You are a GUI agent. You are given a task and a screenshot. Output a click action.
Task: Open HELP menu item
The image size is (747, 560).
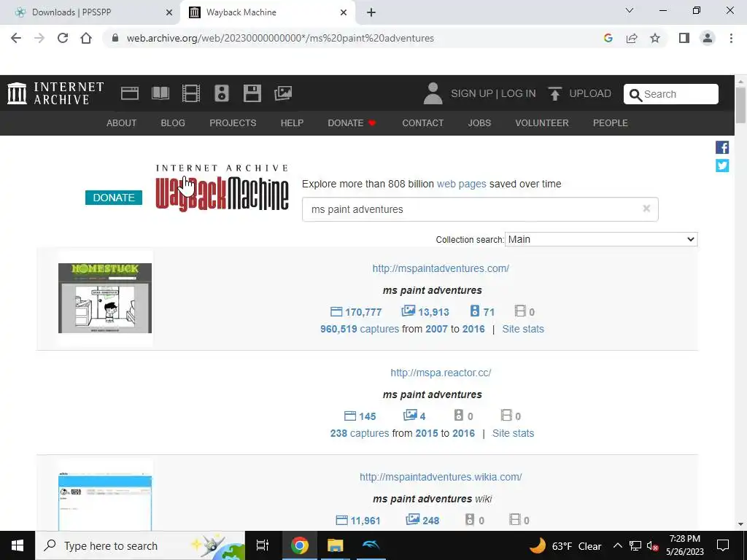292,122
